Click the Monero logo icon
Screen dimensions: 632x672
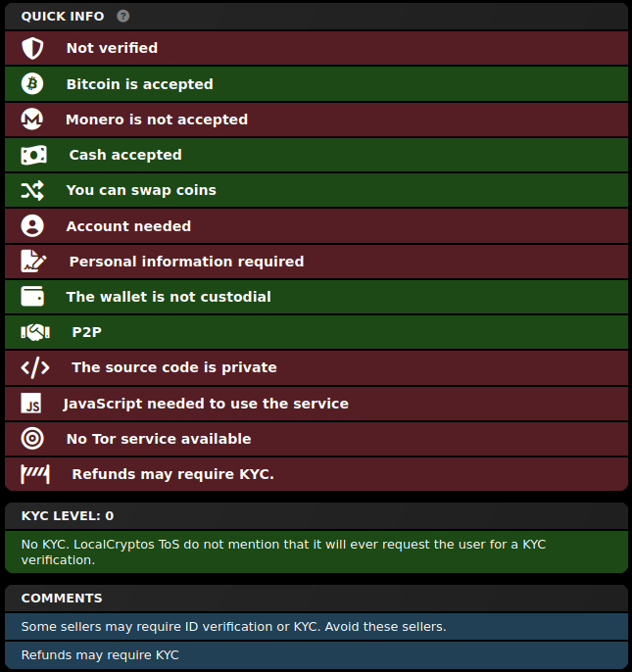point(32,120)
